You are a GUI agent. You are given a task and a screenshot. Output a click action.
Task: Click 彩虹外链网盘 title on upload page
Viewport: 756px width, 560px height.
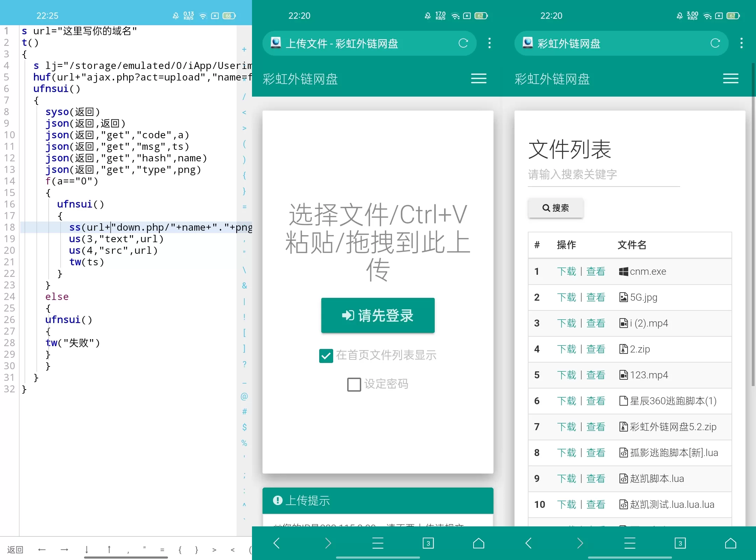pos(300,79)
